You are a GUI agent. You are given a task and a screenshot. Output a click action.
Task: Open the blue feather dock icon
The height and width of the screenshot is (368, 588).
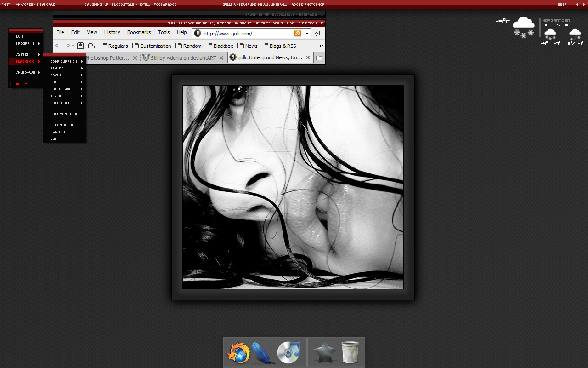(264, 353)
